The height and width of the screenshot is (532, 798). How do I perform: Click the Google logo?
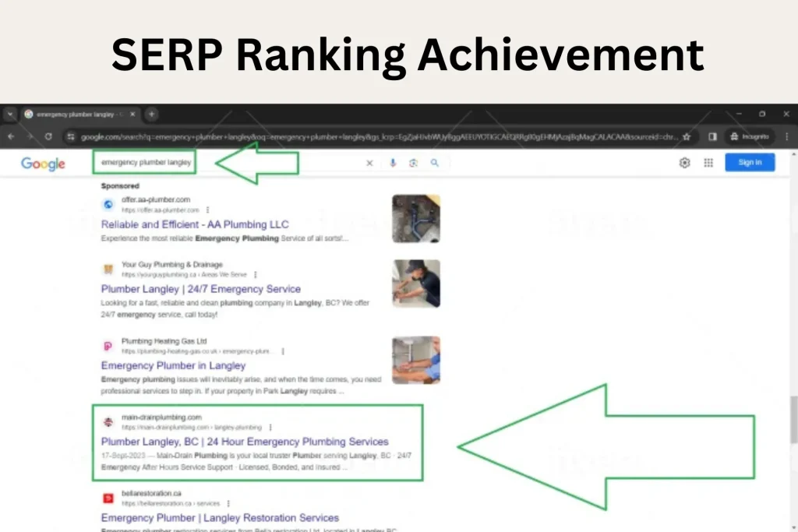tap(42, 164)
